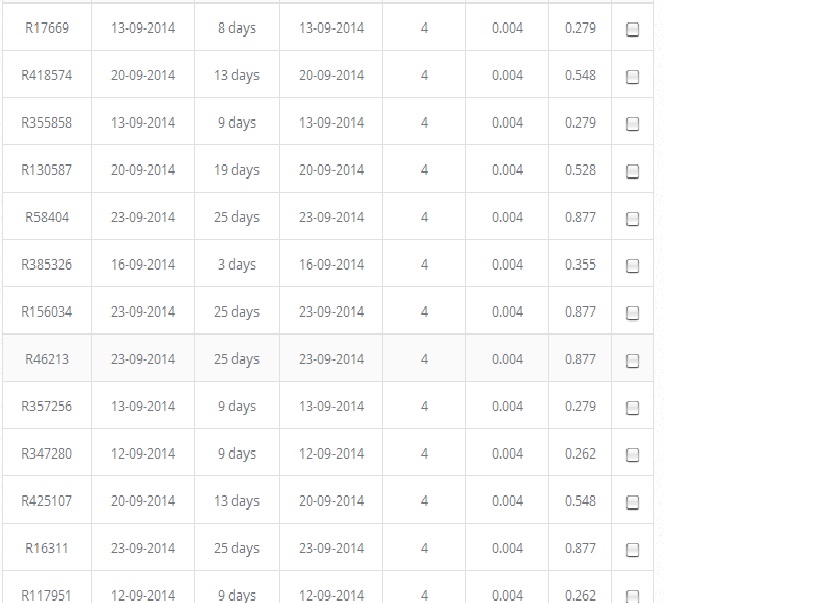The height and width of the screenshot is (603, 819).
Task: Tick the checkbox for row R117951
Action: click(x=632, y=596)
